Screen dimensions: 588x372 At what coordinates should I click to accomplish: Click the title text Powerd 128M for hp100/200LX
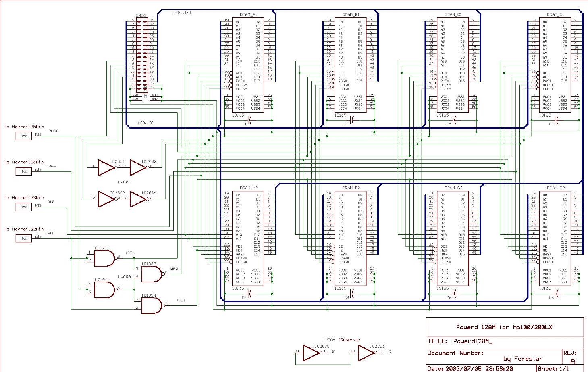(504, 327)
